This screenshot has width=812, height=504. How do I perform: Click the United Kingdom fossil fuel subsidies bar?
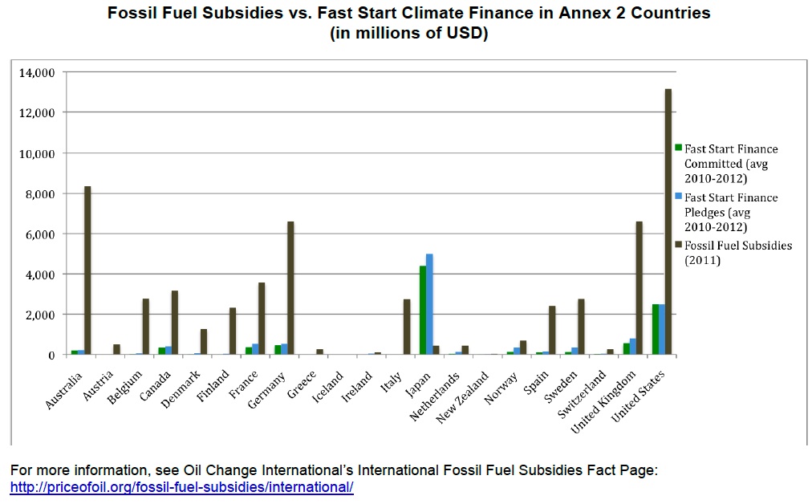coord(639,288)
